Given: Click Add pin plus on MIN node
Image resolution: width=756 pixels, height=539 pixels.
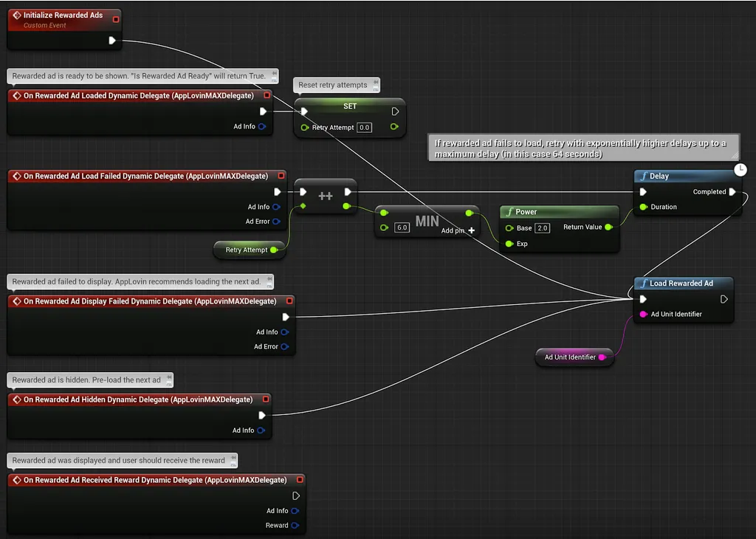Looking at the screenshot, I should [x=471, y=230].
